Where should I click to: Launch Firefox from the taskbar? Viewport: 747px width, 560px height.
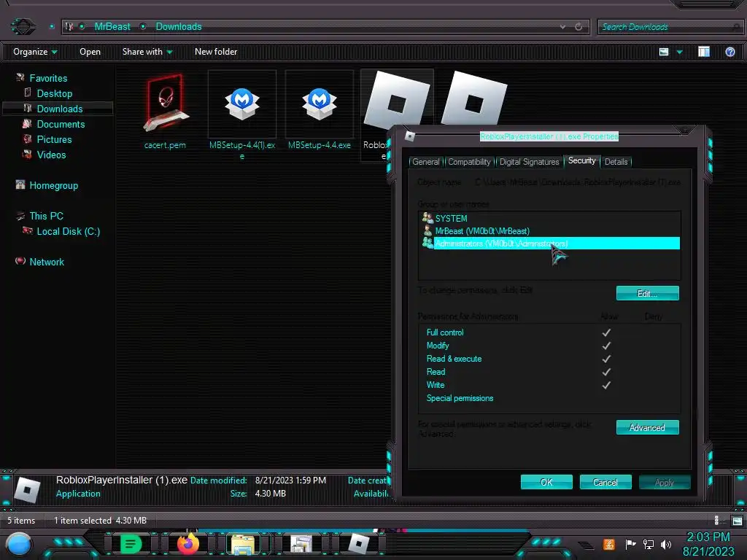click(x=187, y=543)
